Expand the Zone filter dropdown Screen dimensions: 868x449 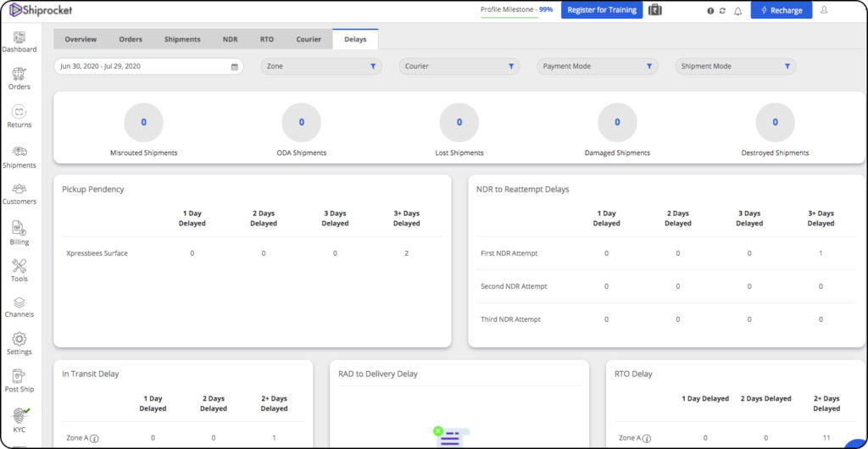pos(320,66)
